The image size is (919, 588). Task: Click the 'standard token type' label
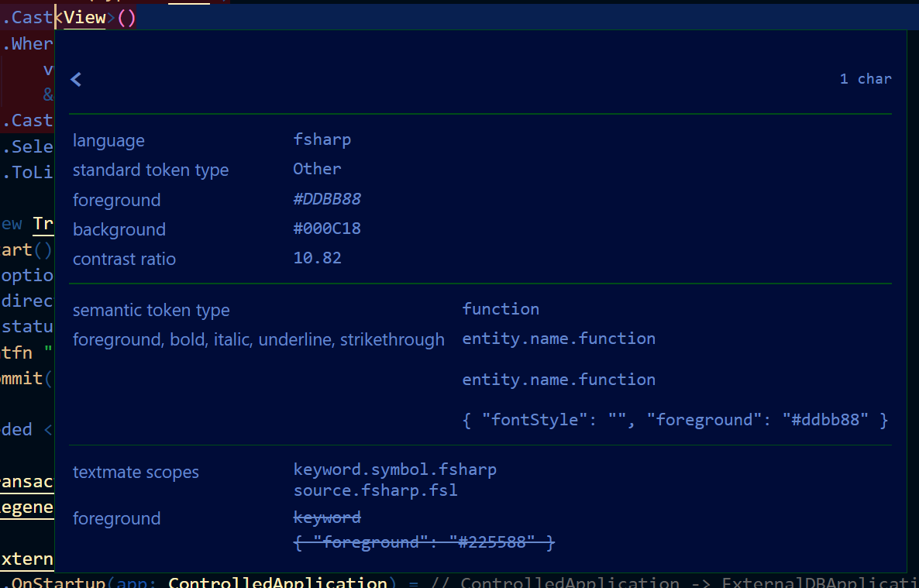(150, 170)
